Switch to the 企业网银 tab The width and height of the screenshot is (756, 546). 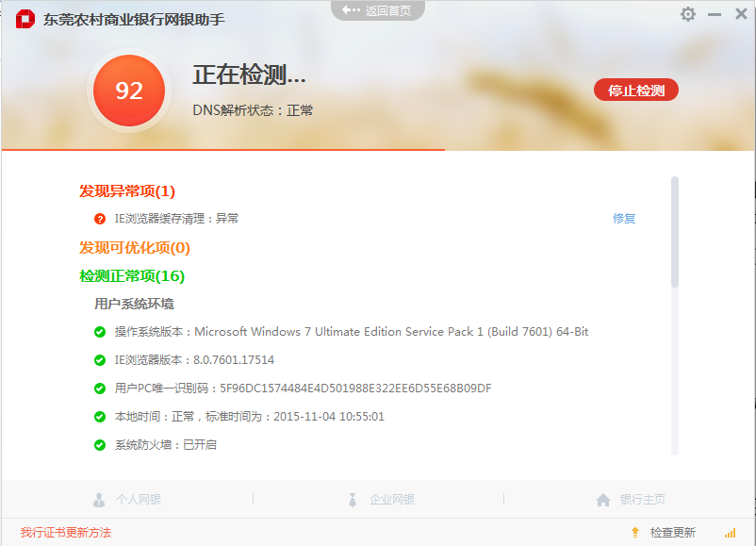coord(380,500)
